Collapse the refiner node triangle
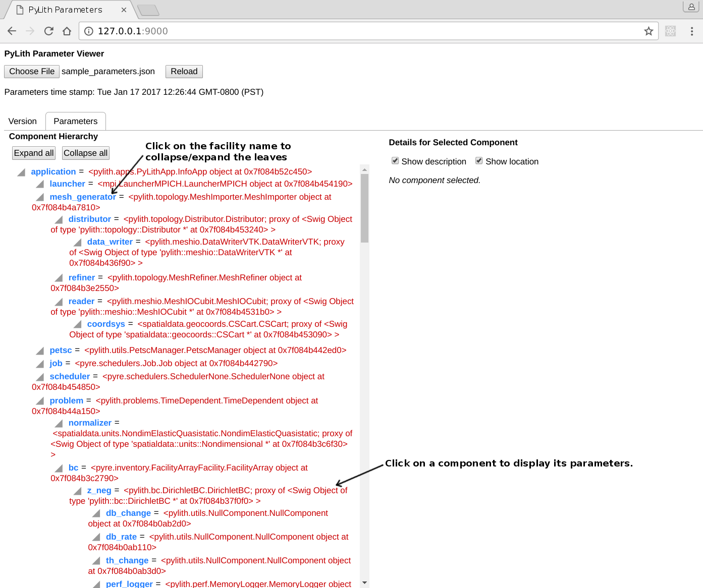The width and height of the screenshot is (703, 588). (59, 278)
